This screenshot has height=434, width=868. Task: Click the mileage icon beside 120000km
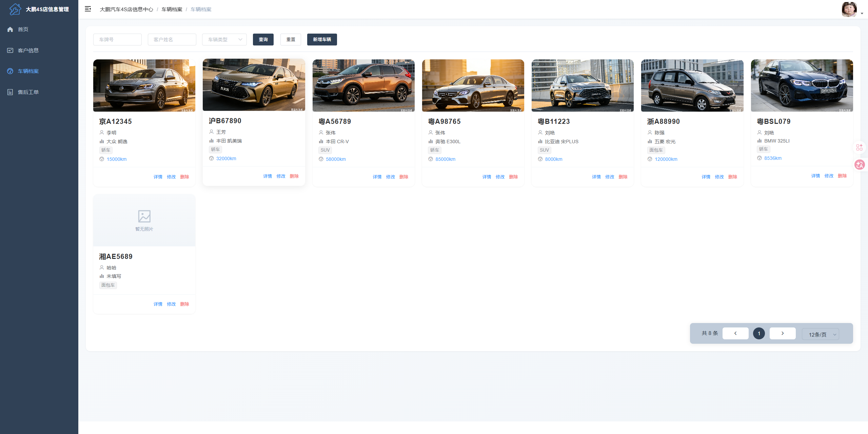(650, 159)
